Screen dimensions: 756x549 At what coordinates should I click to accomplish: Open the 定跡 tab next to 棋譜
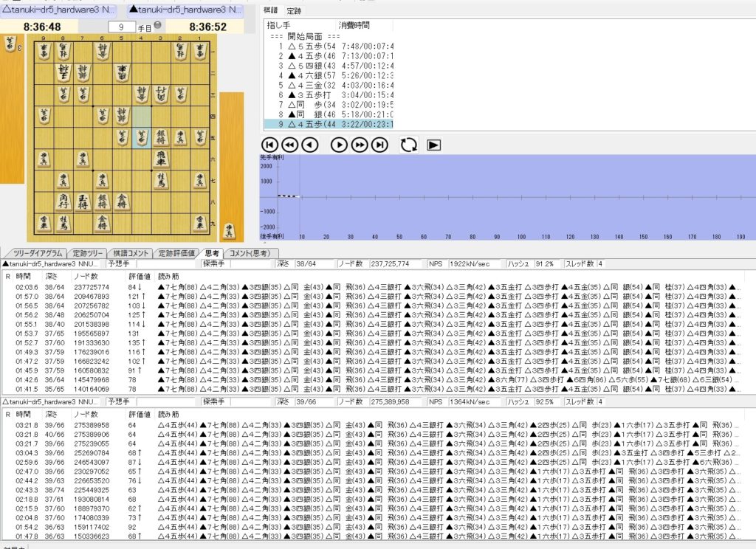pos(294,11)
